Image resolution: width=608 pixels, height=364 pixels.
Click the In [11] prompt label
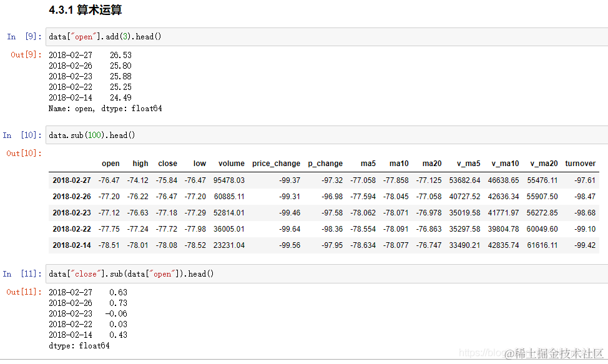[22, 273]
